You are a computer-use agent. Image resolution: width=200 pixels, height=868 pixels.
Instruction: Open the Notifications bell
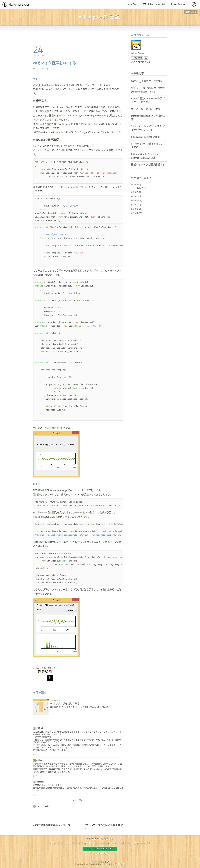pyautogui.click(x=178, y=4)
